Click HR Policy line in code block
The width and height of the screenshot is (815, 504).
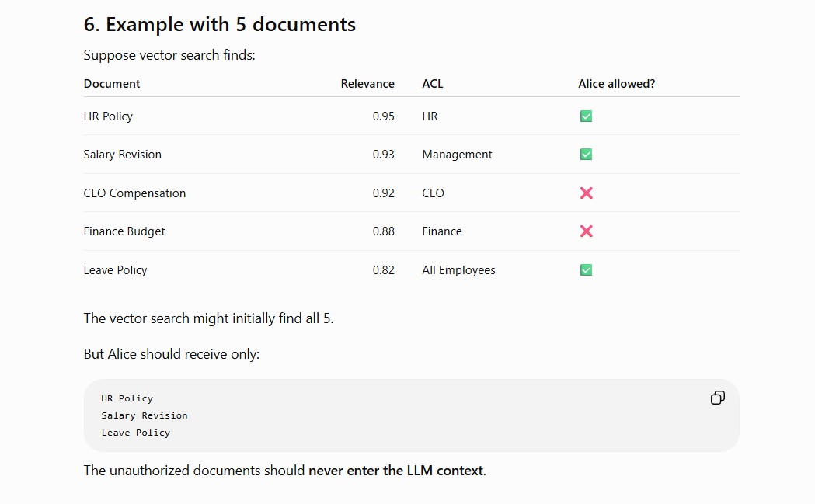click(127, 398)
